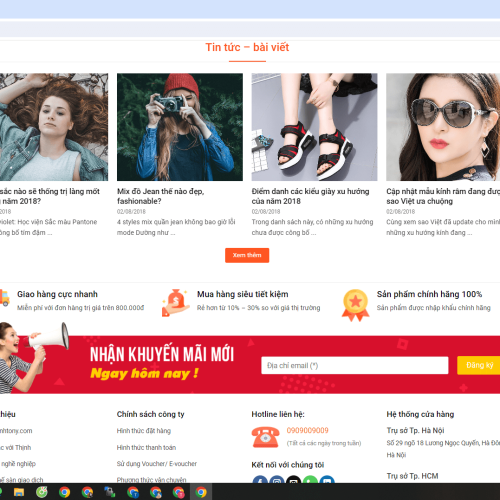Open article 'Cập nhật mẫu kính râm'

443,196
